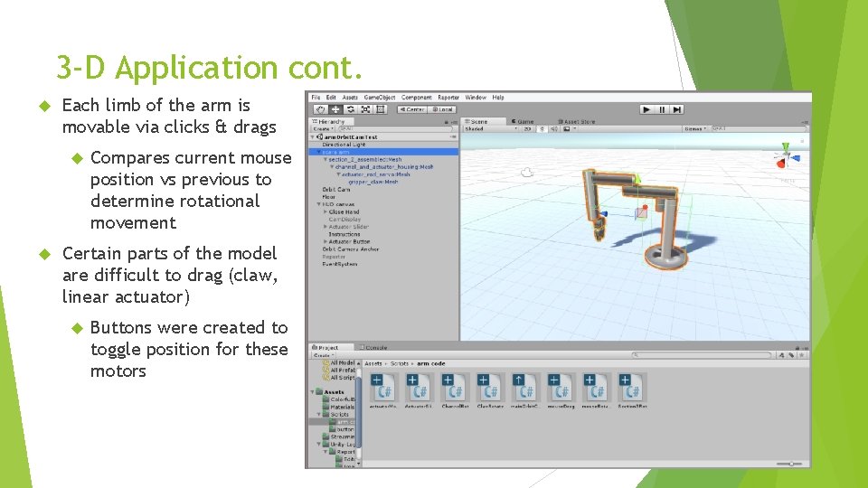Collapse channel_and_actuator_housing:Mesh node
The height and width of the screenshot is (488, 868).
tap(332, 166)
